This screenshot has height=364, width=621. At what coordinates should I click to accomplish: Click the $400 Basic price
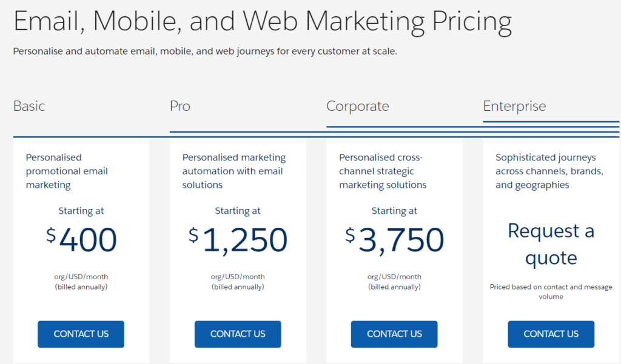[81, 240]
